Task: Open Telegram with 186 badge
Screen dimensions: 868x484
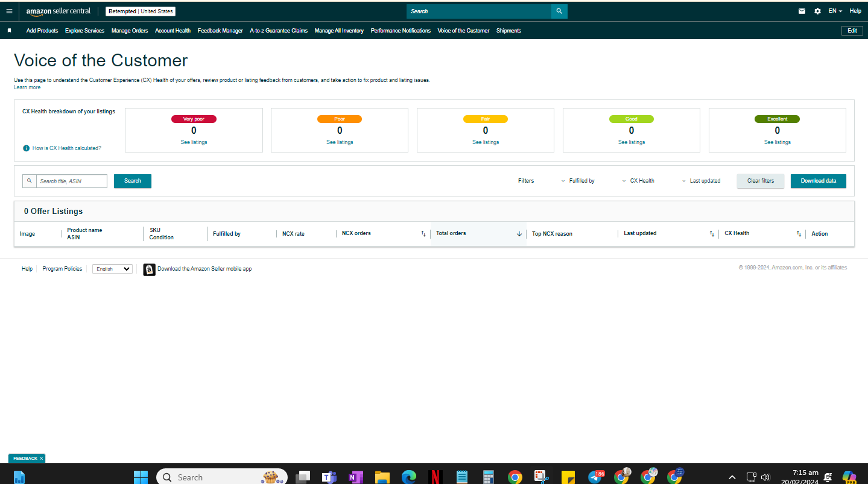Action: pos(595,477)
